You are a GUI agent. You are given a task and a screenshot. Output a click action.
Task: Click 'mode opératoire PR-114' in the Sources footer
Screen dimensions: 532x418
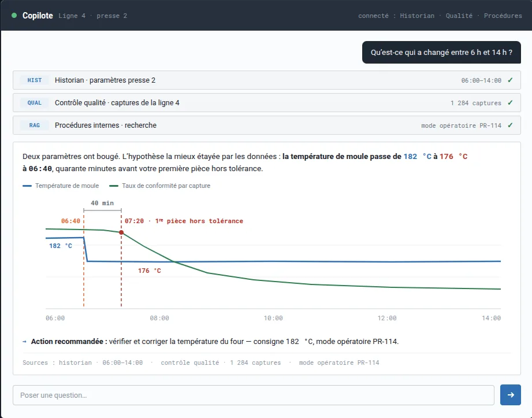point(339,362)
